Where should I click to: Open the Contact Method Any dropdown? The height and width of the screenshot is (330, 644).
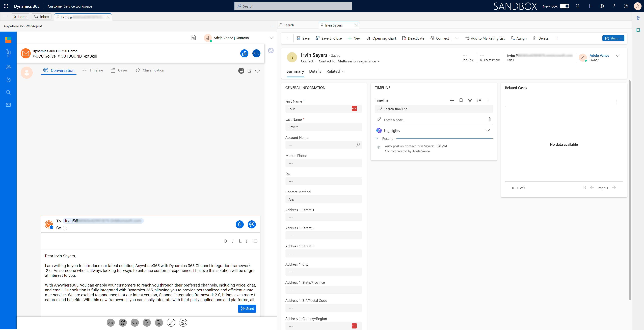tap(324, 199)
